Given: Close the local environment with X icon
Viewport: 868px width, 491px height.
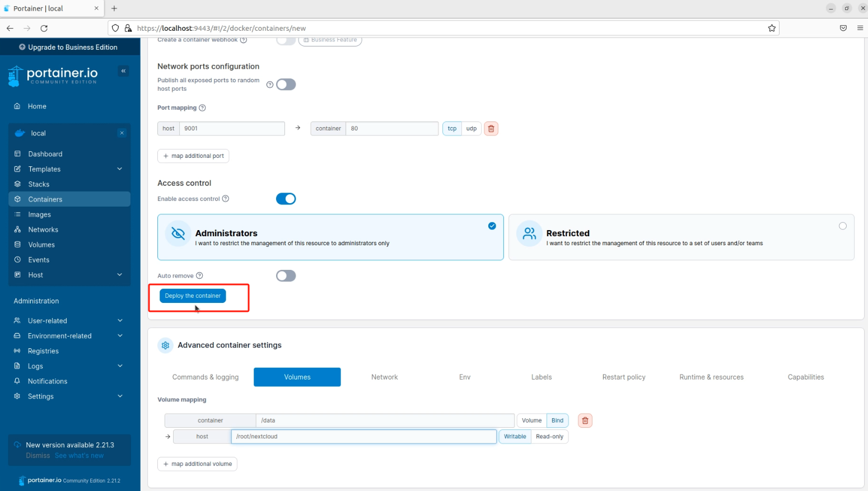Looking at the screenshot, I should point(122,133).
